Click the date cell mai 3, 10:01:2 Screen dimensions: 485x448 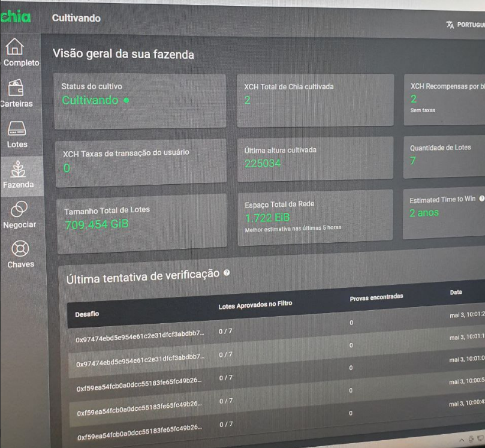(x=467, y=315)
